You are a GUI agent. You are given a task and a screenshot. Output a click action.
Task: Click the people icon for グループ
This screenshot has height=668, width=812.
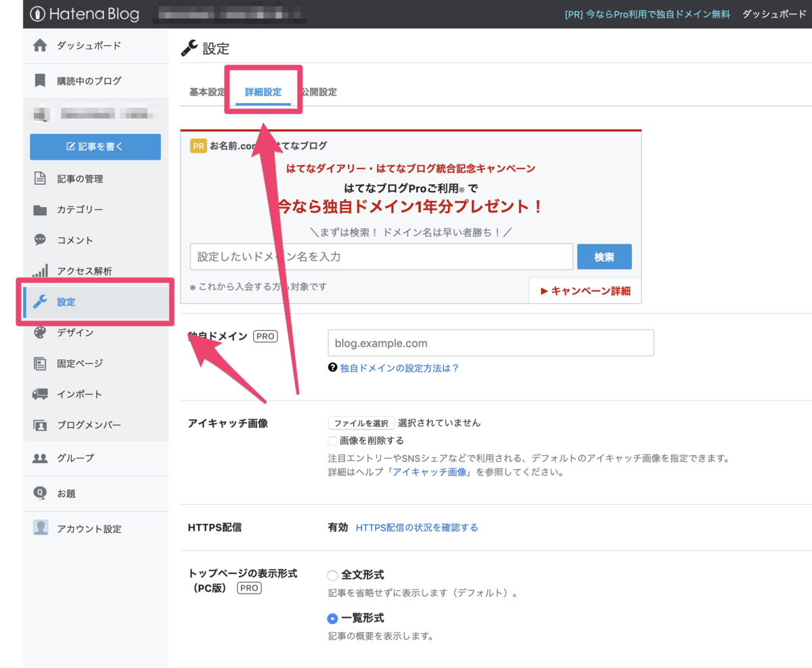point(40,458)
